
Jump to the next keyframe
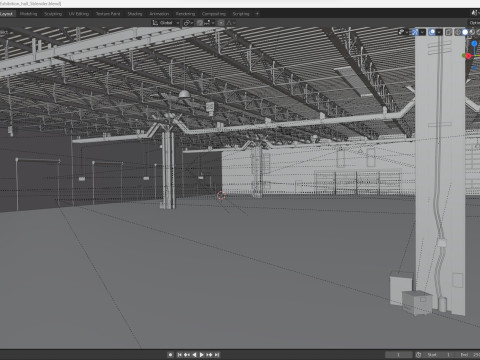pos(209,355)
